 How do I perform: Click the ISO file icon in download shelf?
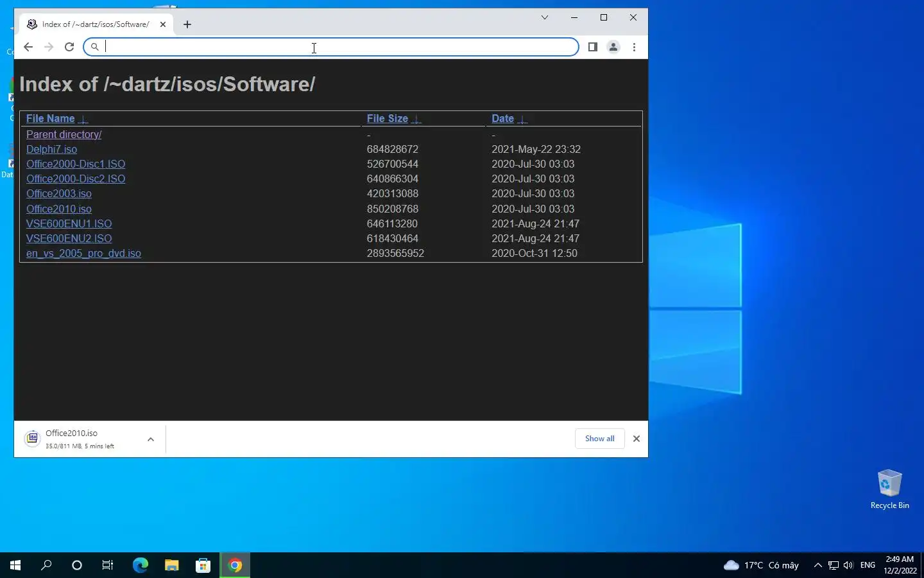(32, 439)
